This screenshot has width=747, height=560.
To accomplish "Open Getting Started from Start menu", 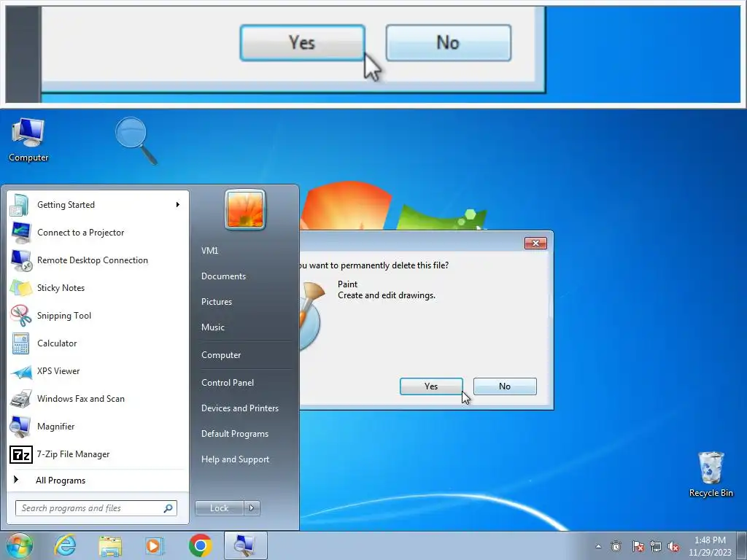I will click(98, 205).
